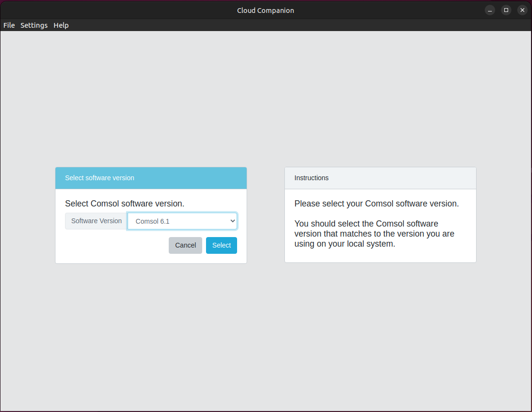Click the Software Version label

pos(97,221)
